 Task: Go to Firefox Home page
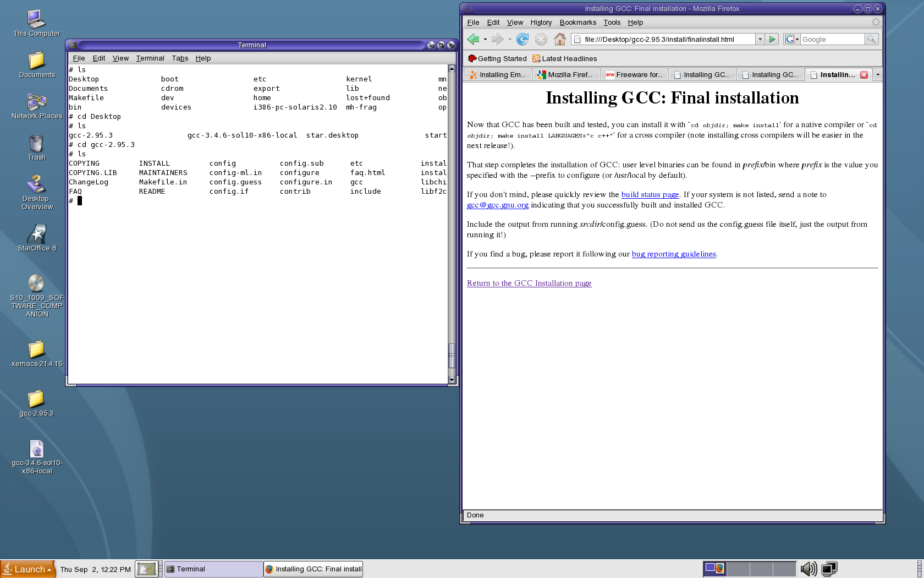click(x=560, y=39)
